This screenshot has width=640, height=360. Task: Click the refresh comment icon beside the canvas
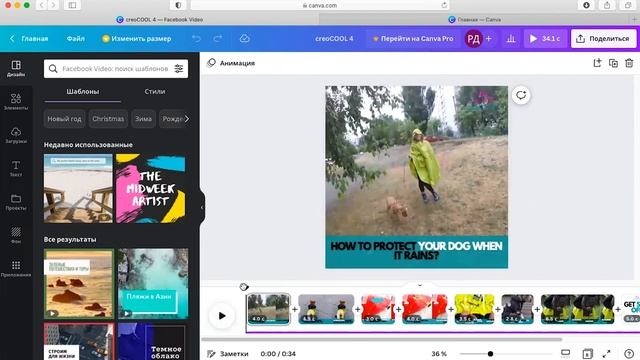[x=521, y=95]
